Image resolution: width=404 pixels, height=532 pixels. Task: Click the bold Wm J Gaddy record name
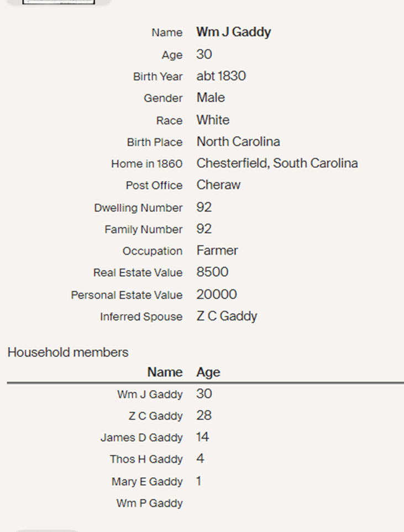[x=233, y=33]
